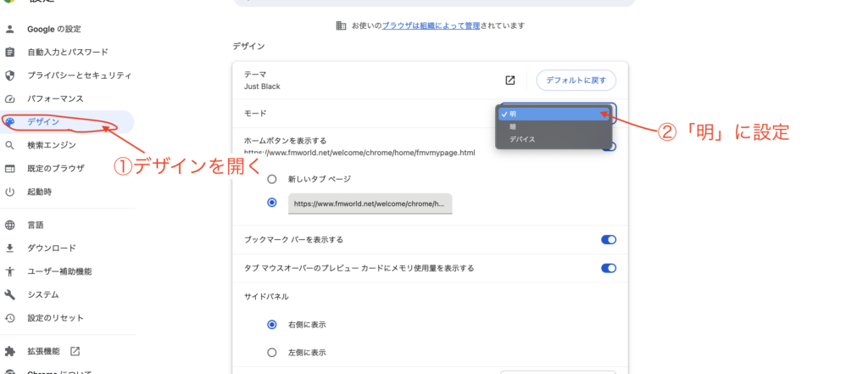Choose 暗 in the mode dropdown
This screenshot has width=868, height=374.
[554, 127]
